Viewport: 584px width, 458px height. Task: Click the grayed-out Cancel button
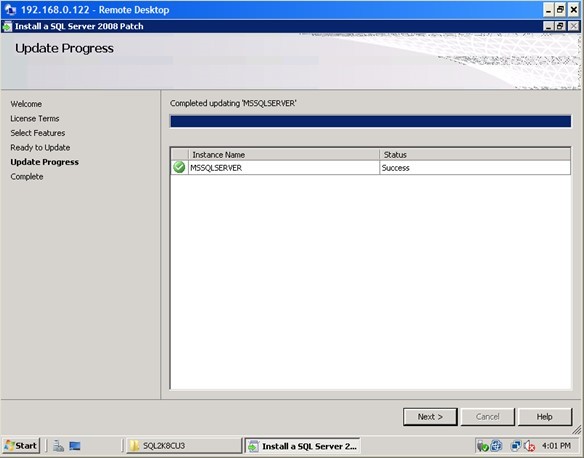tap(488, 417)
